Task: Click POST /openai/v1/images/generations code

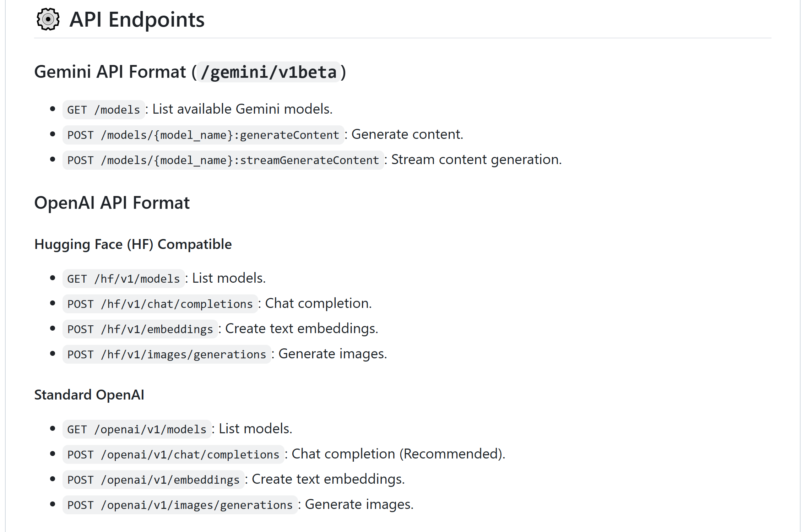Action: (x=180, y=505)
